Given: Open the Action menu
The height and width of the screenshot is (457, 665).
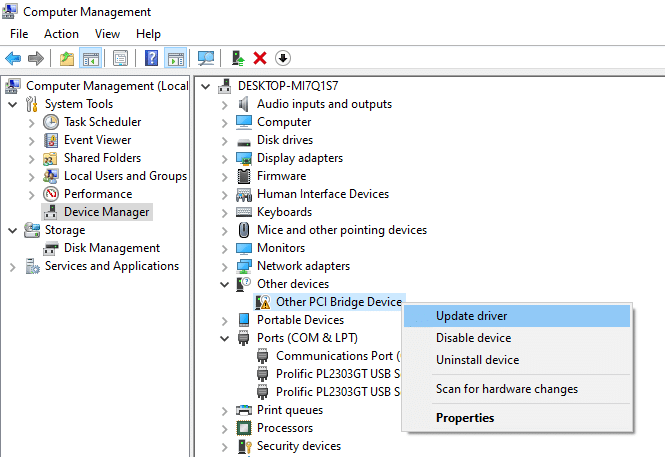Looking at the screenshot, I should click(61, 34).
